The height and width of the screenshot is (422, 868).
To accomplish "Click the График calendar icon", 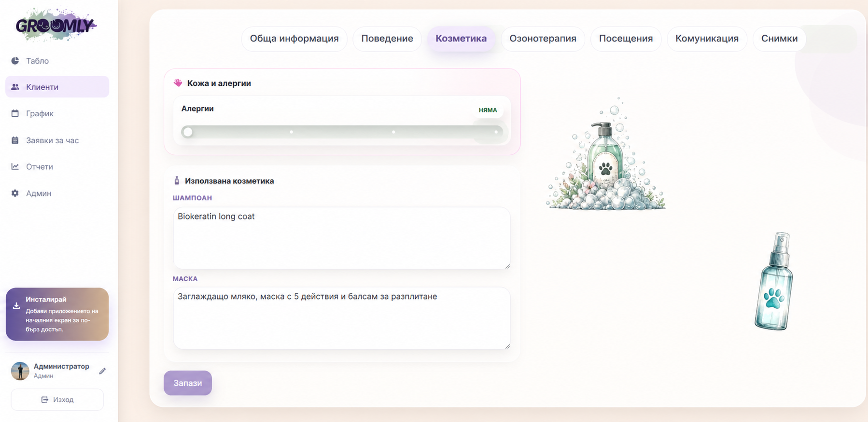I will [x=15, y=113].
